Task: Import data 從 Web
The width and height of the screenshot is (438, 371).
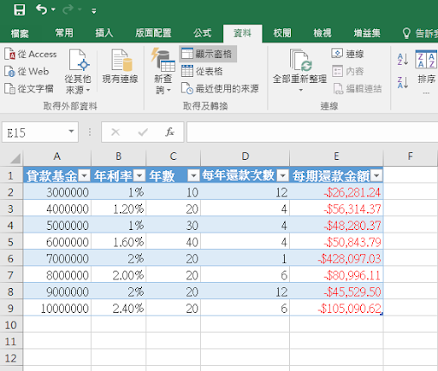Action: coord(27,71)
